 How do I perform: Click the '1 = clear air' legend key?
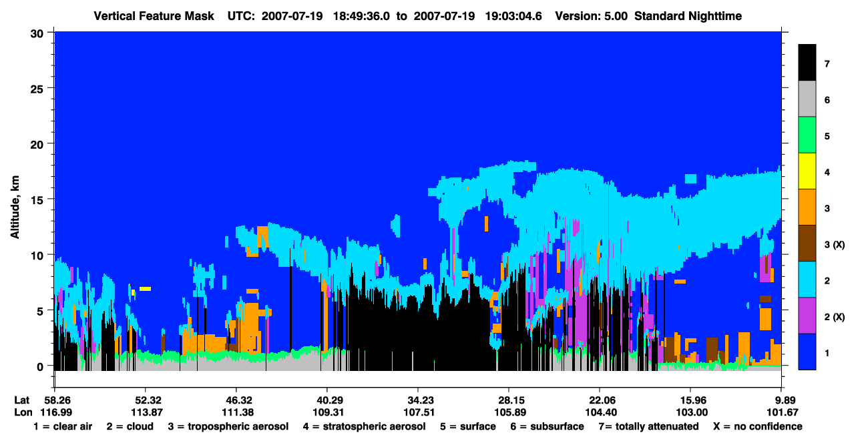click(x=63, y=426)
